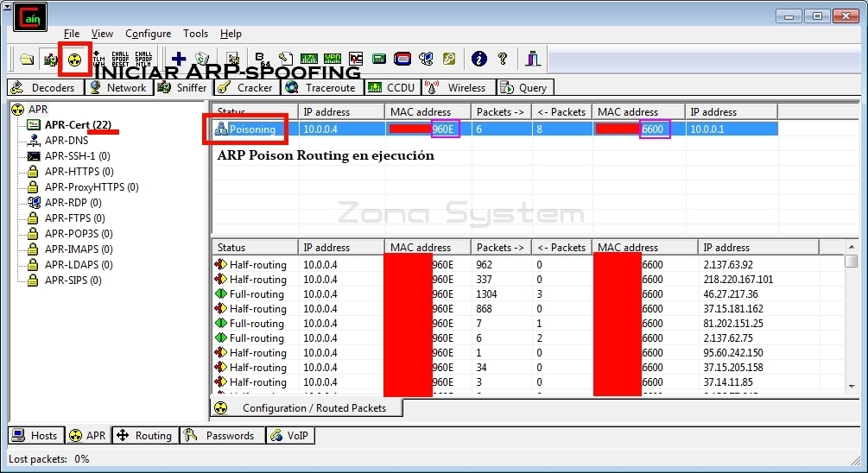Click the yellow question mark Help icon
Screen dimensions: 868x473
tap(503, 58)
